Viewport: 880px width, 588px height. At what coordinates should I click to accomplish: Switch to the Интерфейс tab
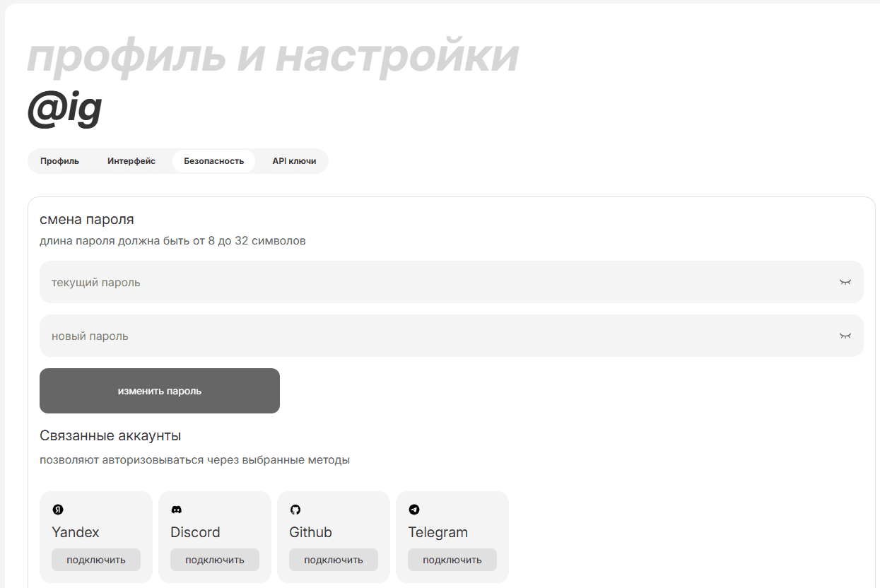tap(131, 161)
